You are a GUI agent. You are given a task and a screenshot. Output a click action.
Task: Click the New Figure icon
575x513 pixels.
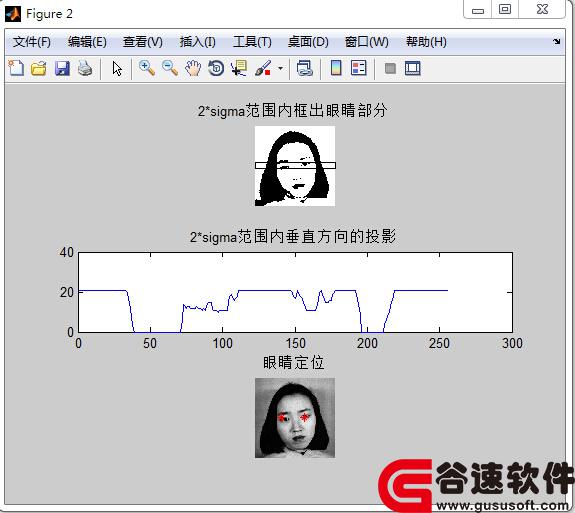tap(16, 68)
